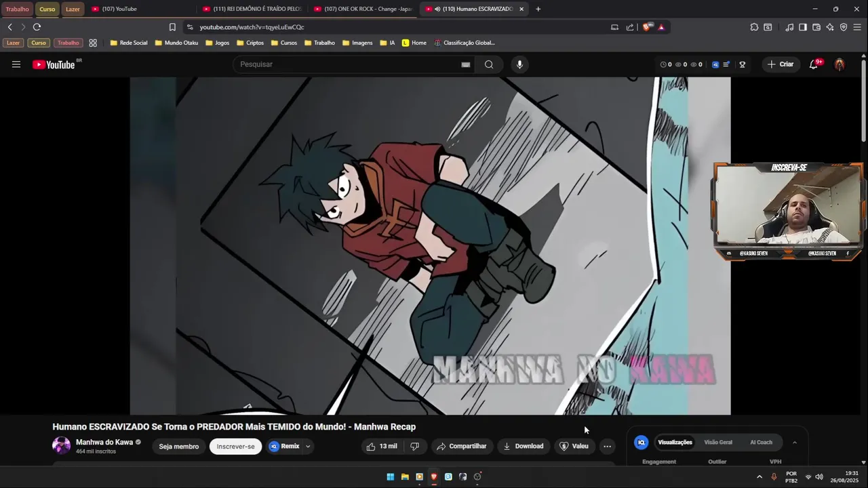The width and height of the screenshot is (868, 488).
Task: Open Brave Shields lion icon
Action: point(647,27)
